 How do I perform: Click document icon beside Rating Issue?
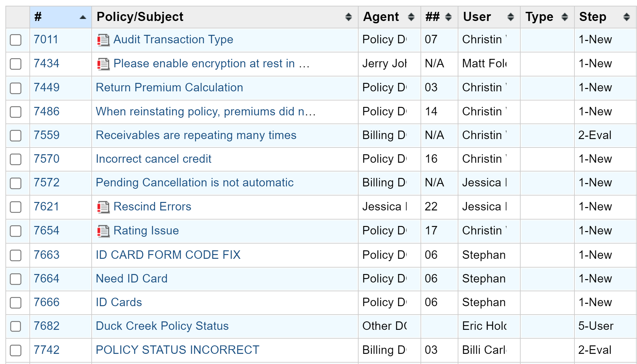click(103, 231)
